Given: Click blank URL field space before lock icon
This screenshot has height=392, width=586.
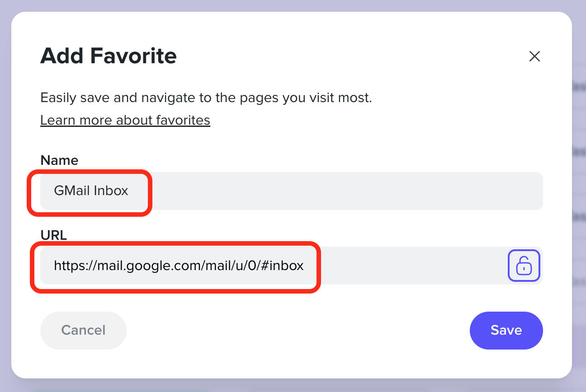Looking at the screenshot, I should [407, 266].
